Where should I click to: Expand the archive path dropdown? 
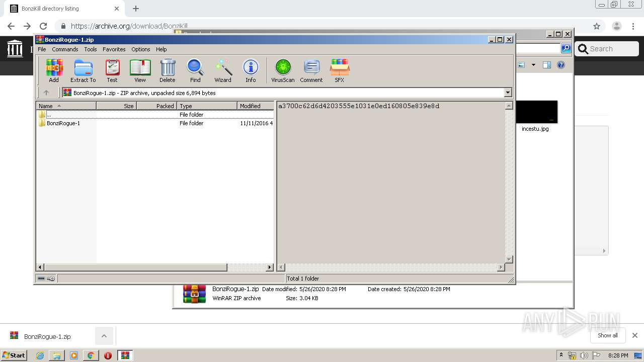pyautogui.click(x=508, y=93)
